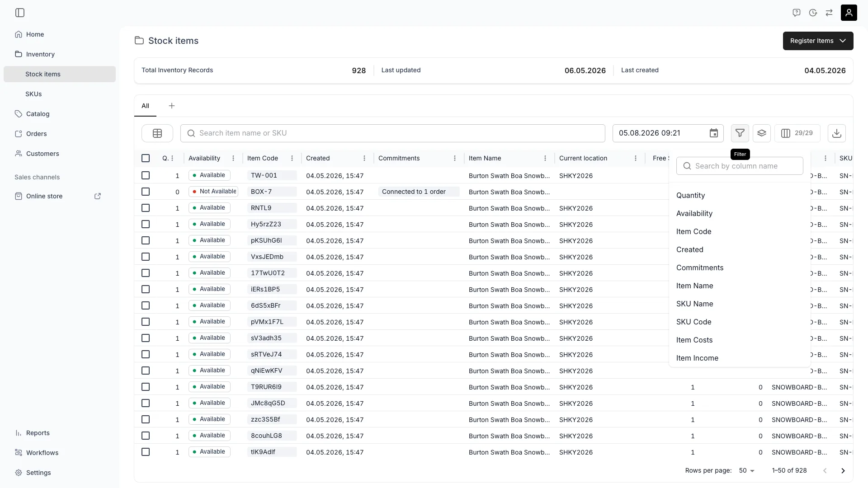Screen dimensions: 868x488
Task: Check the TW-001 row checkbox
Action: coord(146,175)
